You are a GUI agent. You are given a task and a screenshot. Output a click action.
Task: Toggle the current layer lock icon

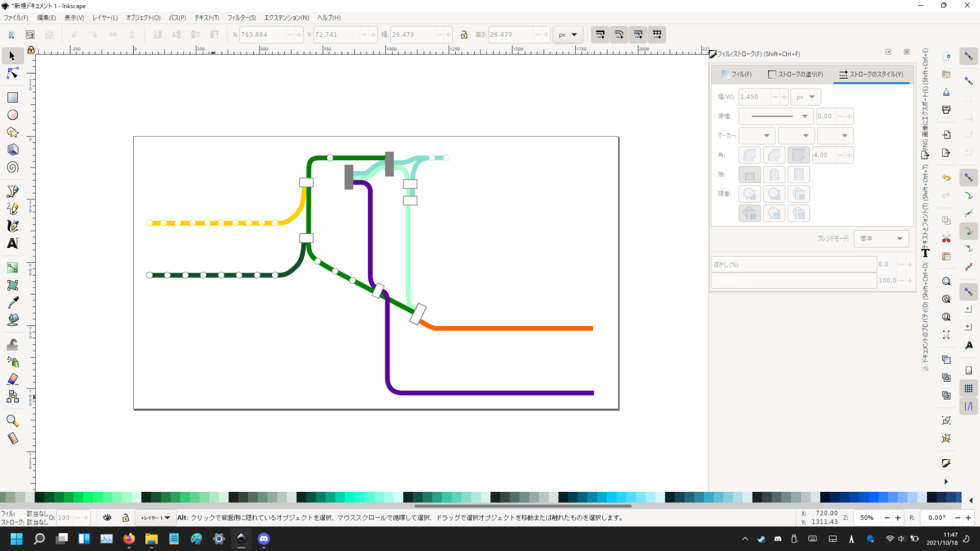pos(126,518)
